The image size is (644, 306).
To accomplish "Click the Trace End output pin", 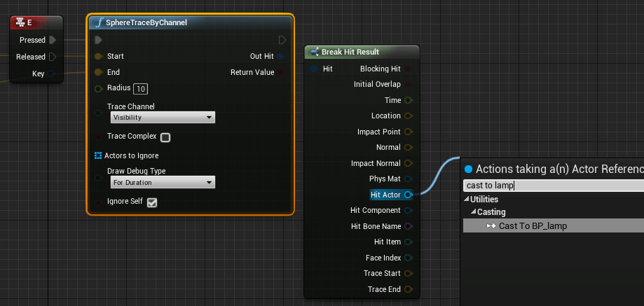I will pos(409,289).
